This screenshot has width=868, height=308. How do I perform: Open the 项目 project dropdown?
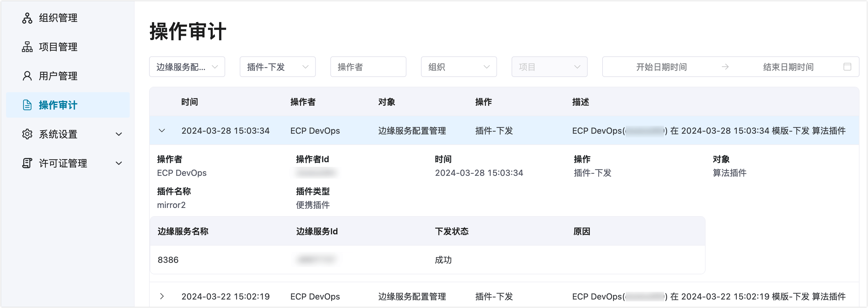click(x=549, y=67)
